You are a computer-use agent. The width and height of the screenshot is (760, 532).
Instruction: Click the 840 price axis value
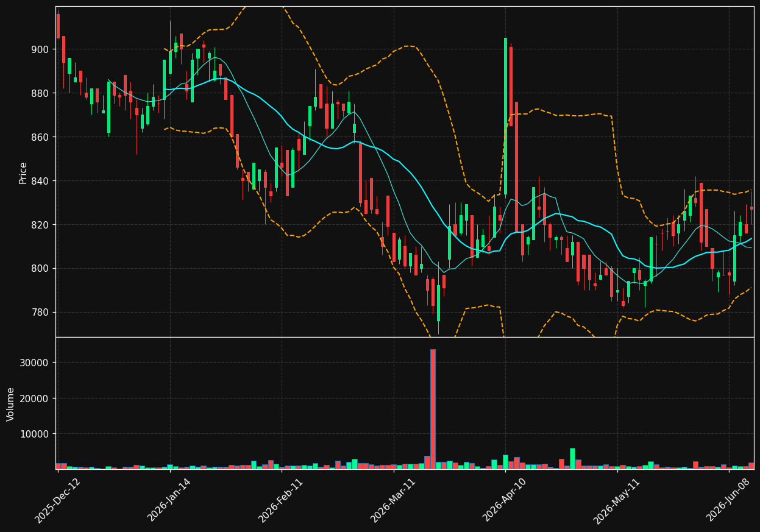point(40,181)
